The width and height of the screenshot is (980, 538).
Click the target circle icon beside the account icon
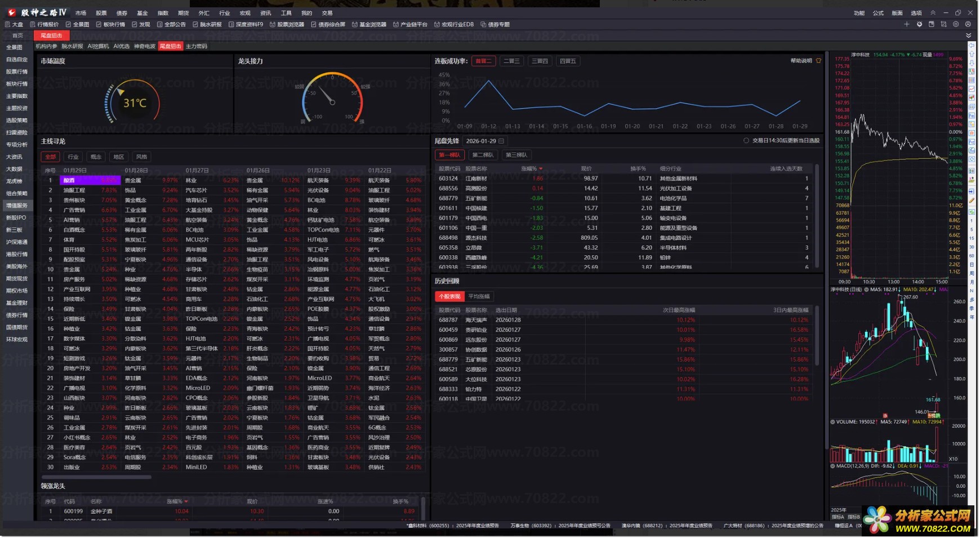click(x=956, y=24)
